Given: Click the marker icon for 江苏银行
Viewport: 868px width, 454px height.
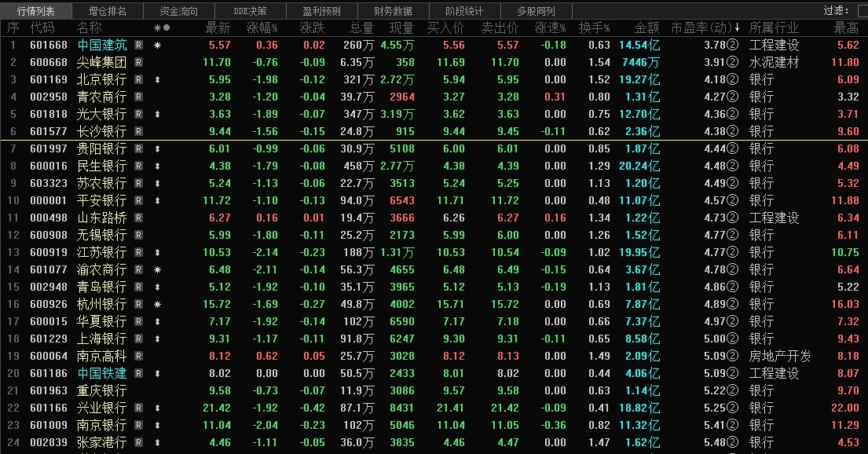Looking at the screenshot, I should click(x=157, y=252).
